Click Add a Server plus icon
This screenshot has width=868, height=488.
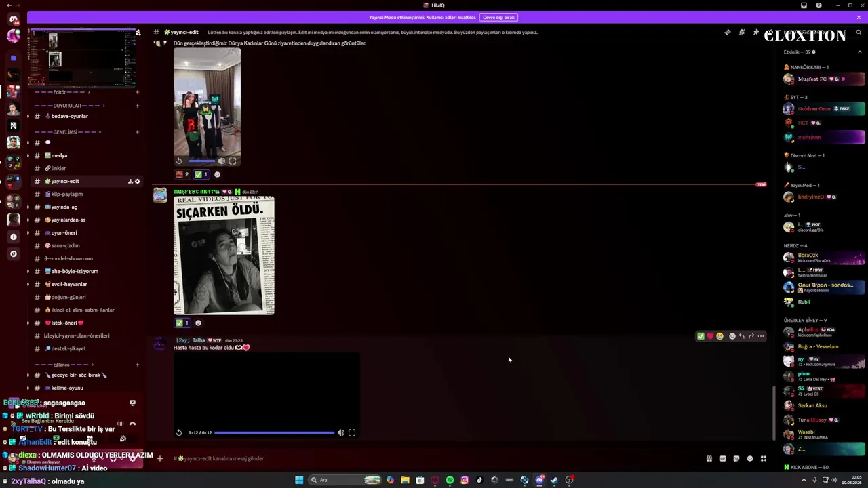(13, 237)
